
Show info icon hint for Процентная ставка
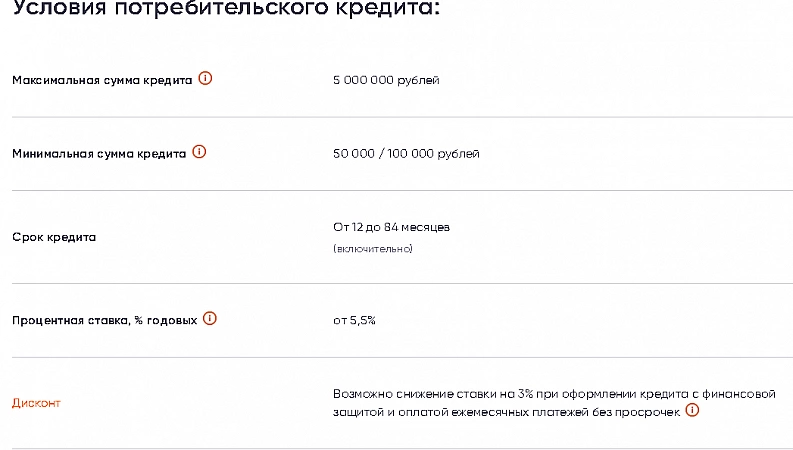click(209, 319)
